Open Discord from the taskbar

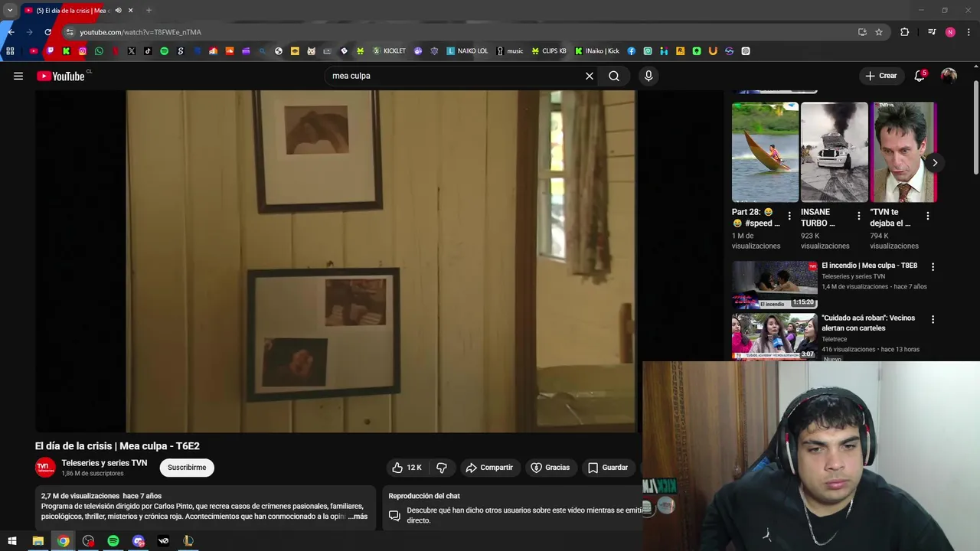[x=139, y=541]
